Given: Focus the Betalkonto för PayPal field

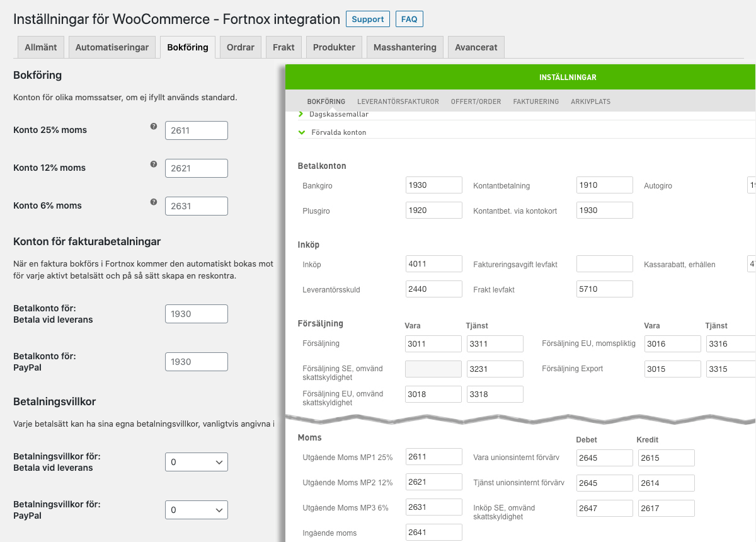Looking at the screenshot, I should click(196, 362).
